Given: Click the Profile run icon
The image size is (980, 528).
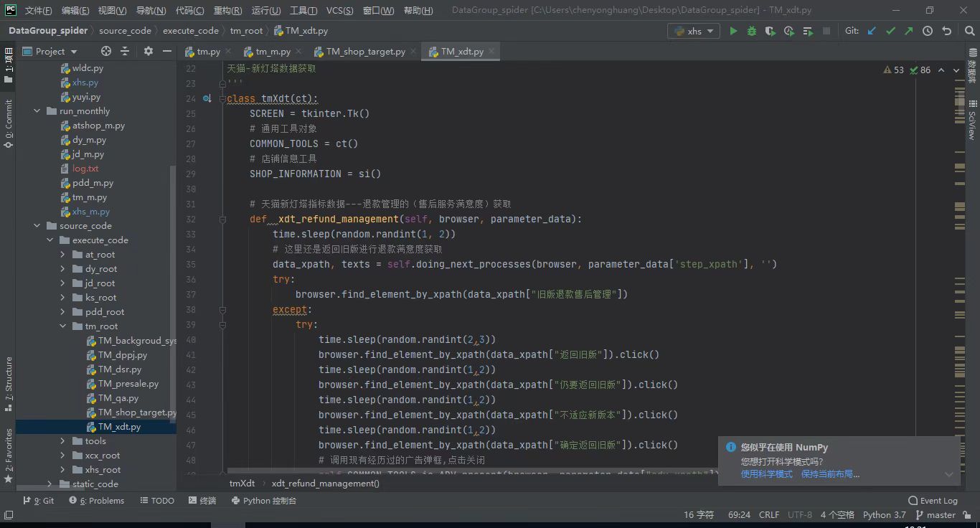Looking at the screenshot, I should 789,31.
